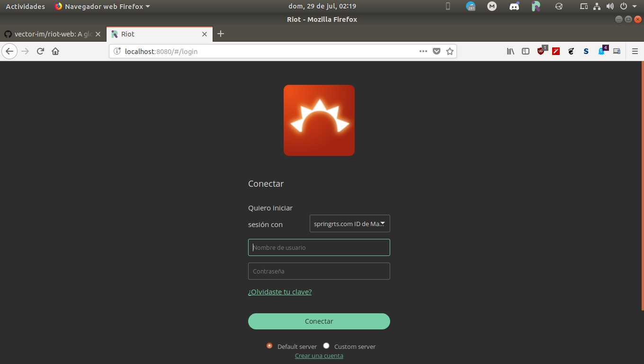Go to the Firefox home page

55,51
